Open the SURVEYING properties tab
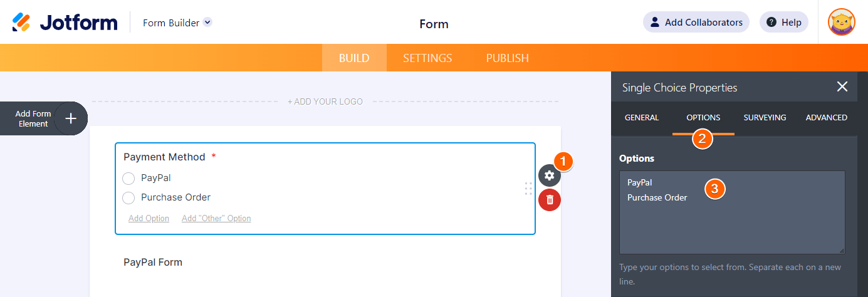The image size is (868, 297). pos(765,118)
